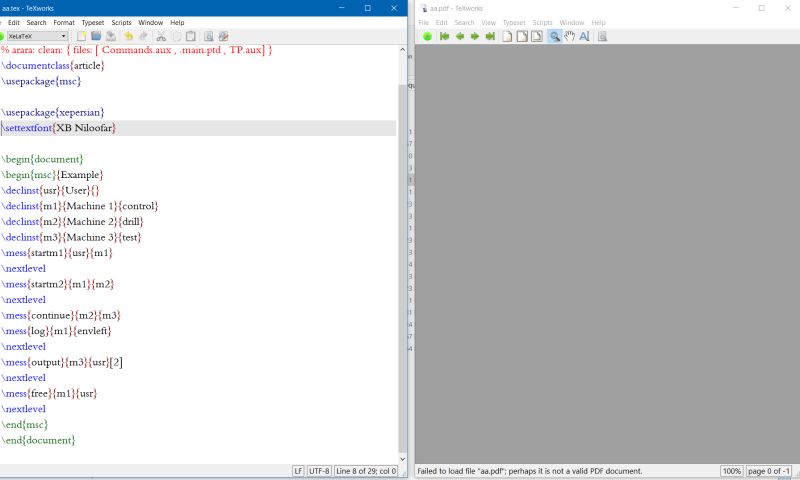Paste clipboard using editor toolbar icon
800x480 pixels.
[191, 36]
